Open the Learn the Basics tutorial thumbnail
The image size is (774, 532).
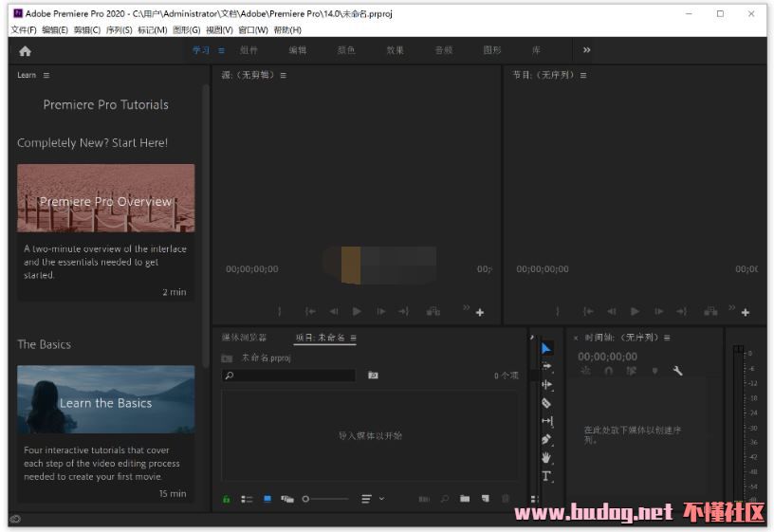pyautogui.click(x=105, y=399)
